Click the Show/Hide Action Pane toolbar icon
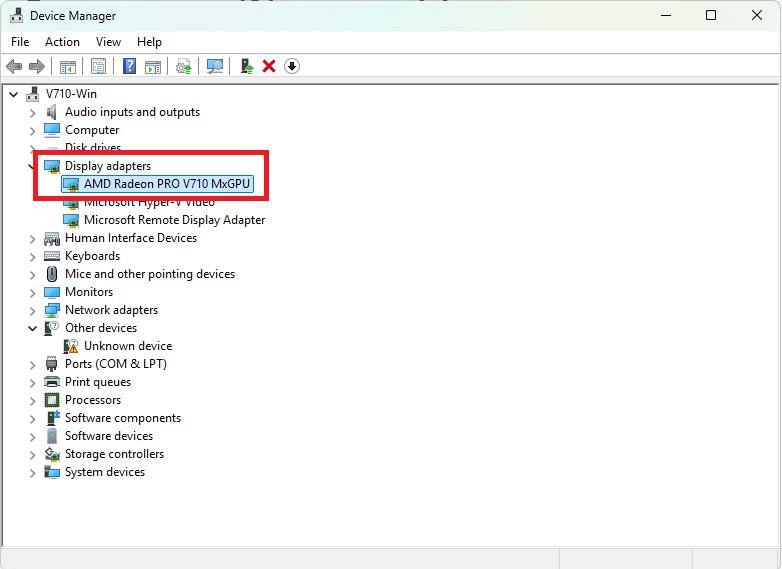 coord(153,66)
